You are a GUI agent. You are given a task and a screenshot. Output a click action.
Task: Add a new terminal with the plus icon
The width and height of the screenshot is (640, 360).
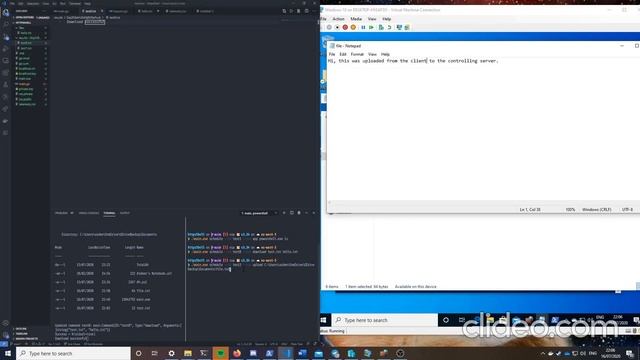(284, 213)
